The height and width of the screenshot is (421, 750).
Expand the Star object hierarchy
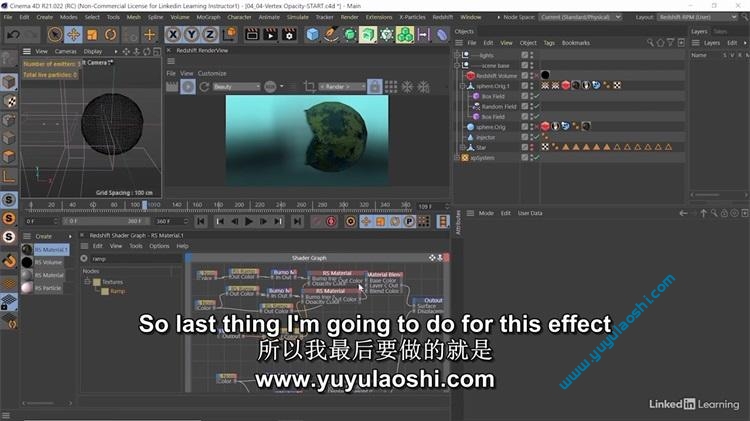point(463,147)
